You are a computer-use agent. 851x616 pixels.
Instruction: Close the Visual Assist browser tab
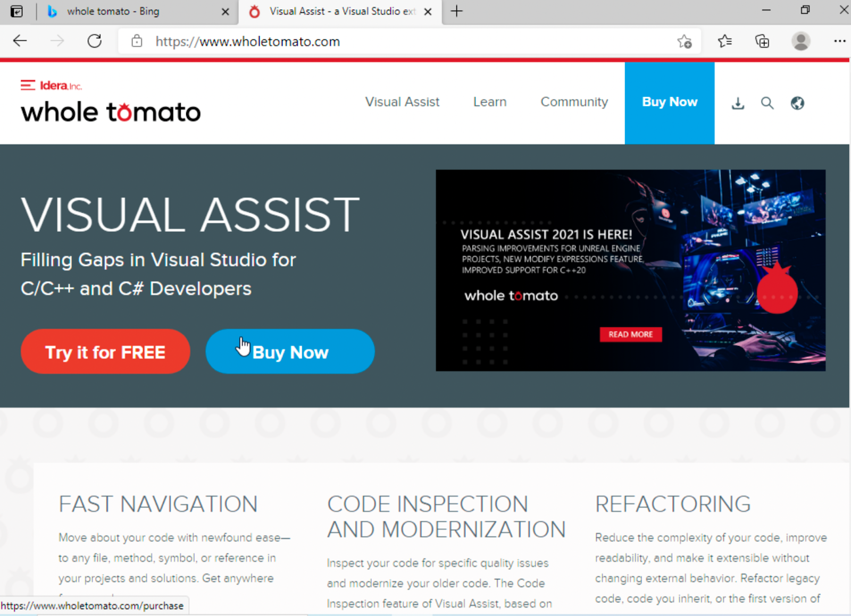428,12
